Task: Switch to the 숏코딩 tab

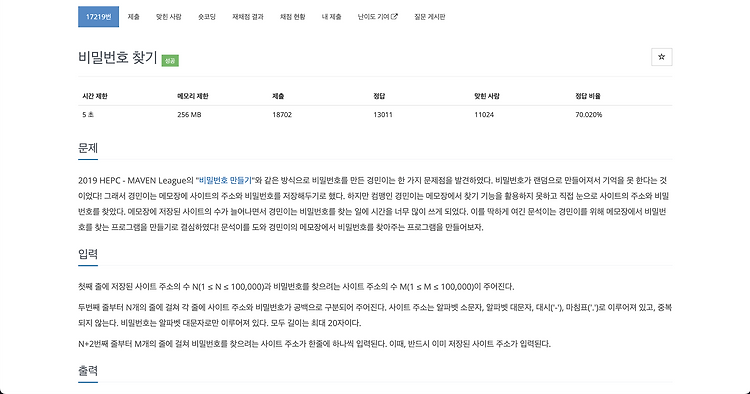Action: click(207, 17)
